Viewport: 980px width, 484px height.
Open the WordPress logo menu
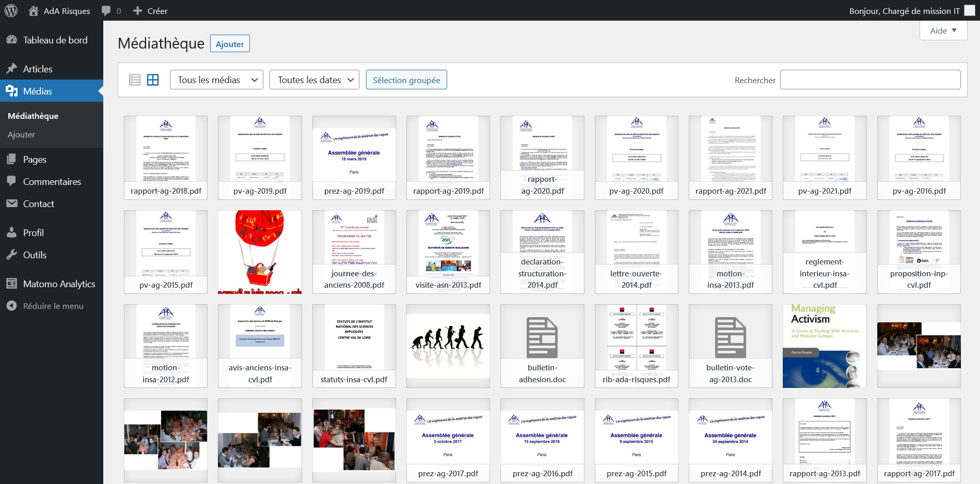pos(11,10)
